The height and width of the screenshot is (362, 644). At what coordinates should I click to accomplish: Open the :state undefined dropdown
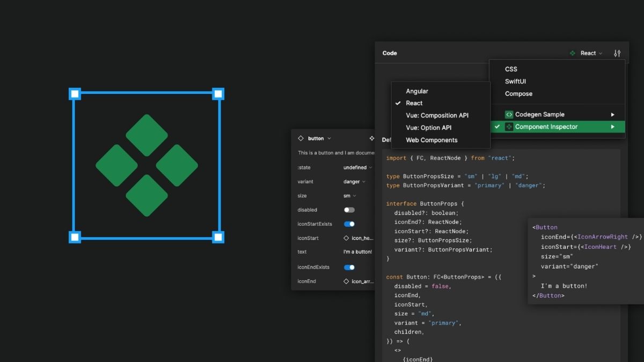point(358,167)
